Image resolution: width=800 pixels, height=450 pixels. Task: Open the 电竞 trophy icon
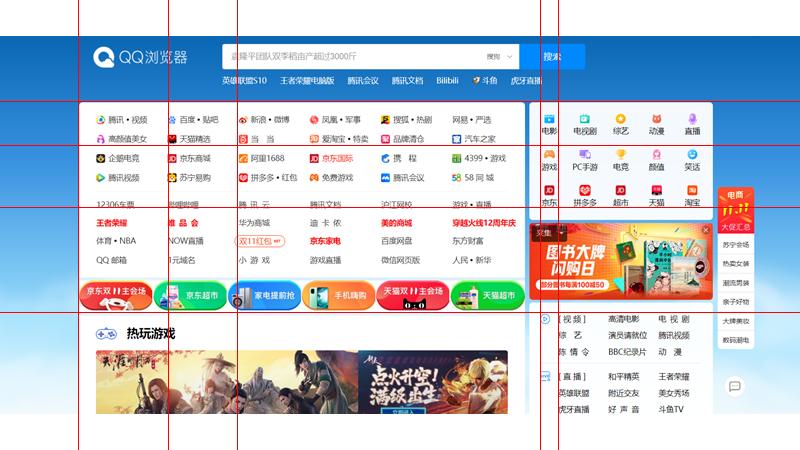click(620, 154)
